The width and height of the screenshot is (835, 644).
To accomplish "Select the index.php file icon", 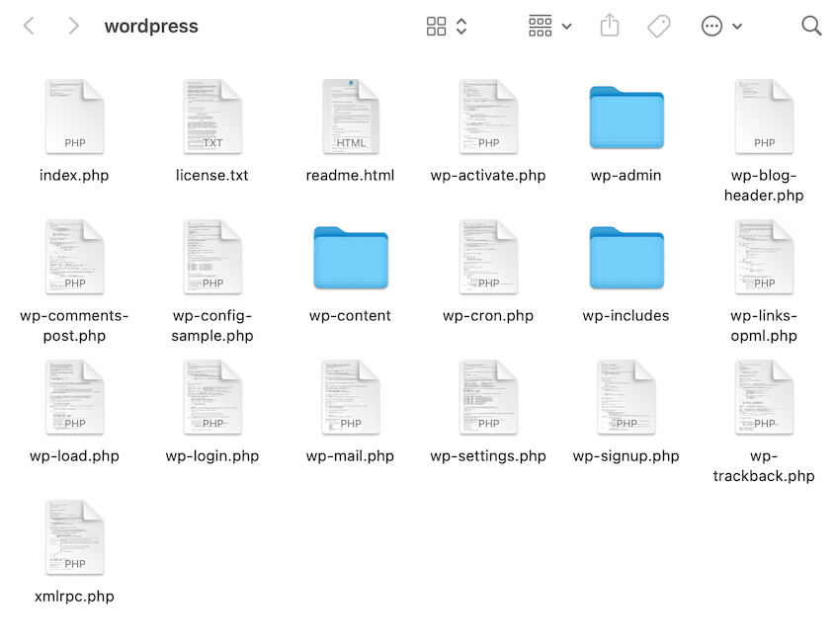I will click(74, 117).
